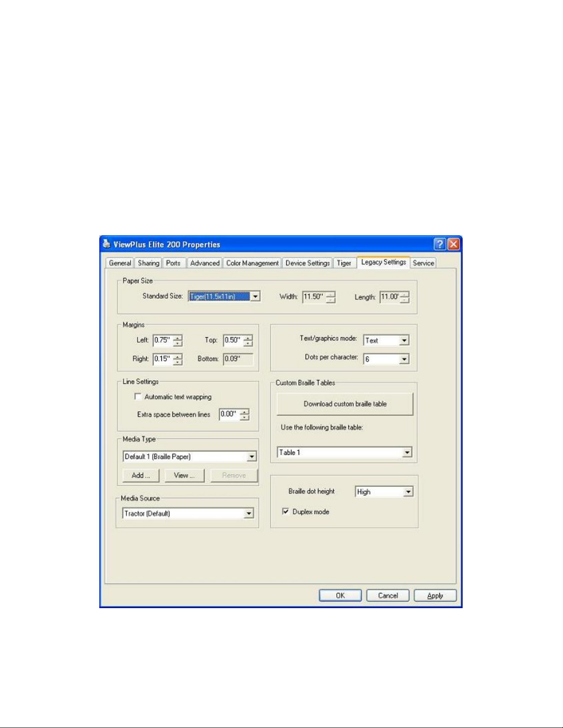Click the Right margin input field
The height and width of the screenshot is (728, 563).
(x=163, y=359)
